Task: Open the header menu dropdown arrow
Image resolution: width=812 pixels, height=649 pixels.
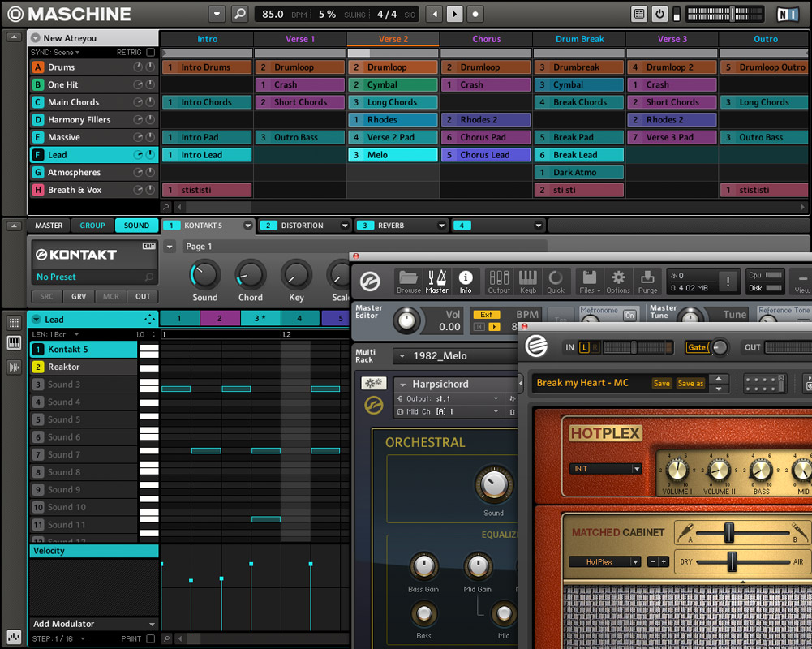Action: click(217, 14)
